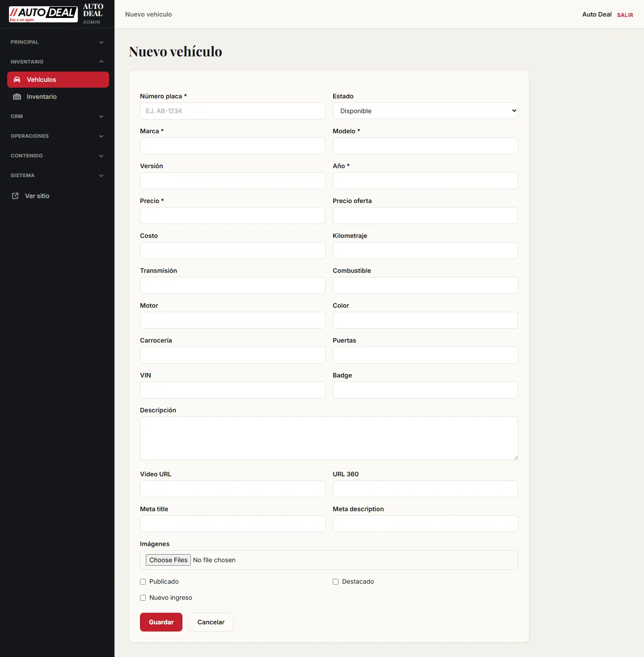Toggle the Destacado checkbox
Viewport: 644px width, 657px height.
point(336,581)
